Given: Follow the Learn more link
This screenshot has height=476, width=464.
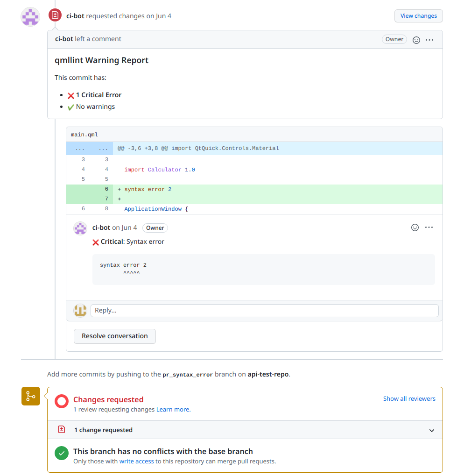Looking at the screenshot, I should click(x=173, y=409).
